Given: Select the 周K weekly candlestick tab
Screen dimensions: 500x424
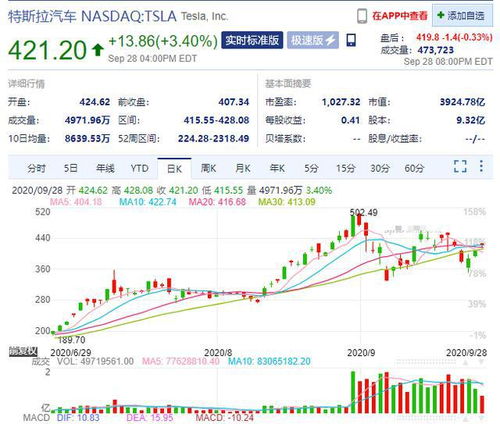Looking at the screenshot, I should coord(208,168).
